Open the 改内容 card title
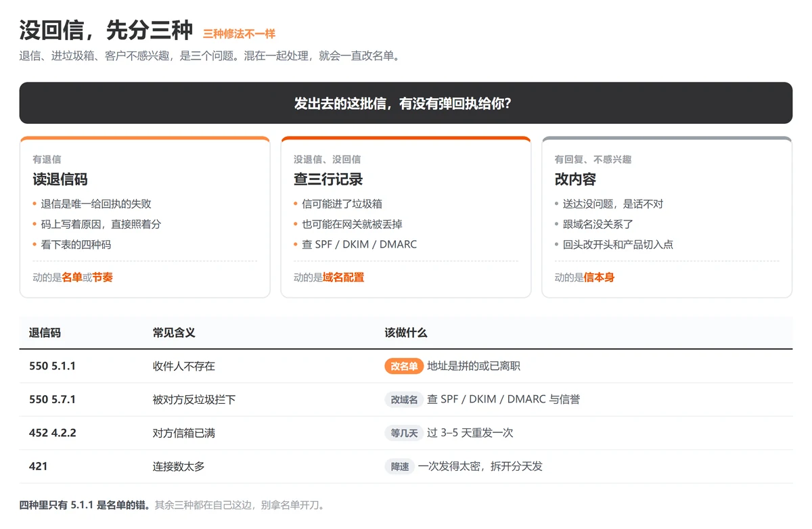Viewport: 812px width, 529px height. tap(575, 179)
